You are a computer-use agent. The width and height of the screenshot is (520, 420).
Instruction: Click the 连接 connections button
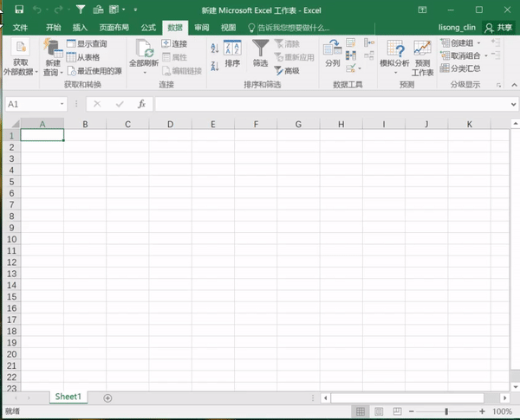(174, 44)
